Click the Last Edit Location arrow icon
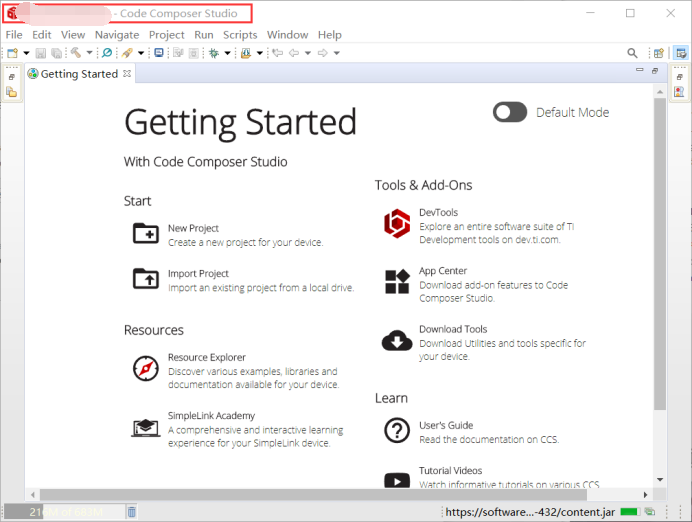Viewport: 692px width, 522px height. click(x=278, y=53)
